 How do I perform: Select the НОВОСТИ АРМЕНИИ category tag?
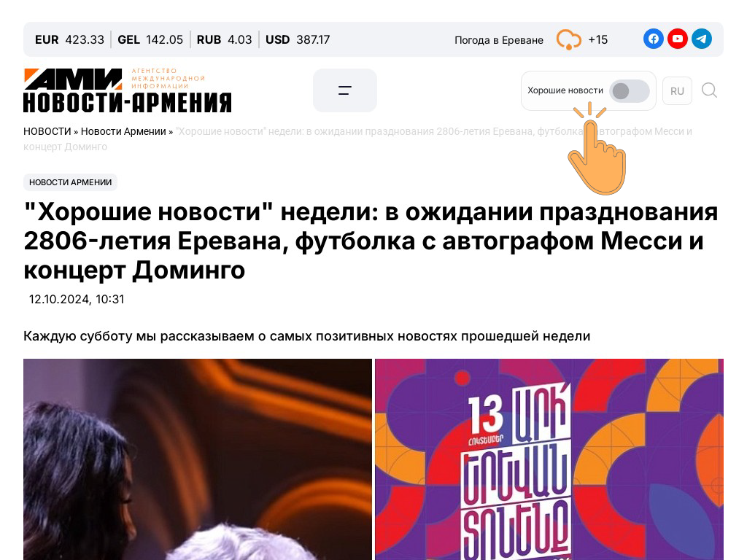tap(71, 182)
